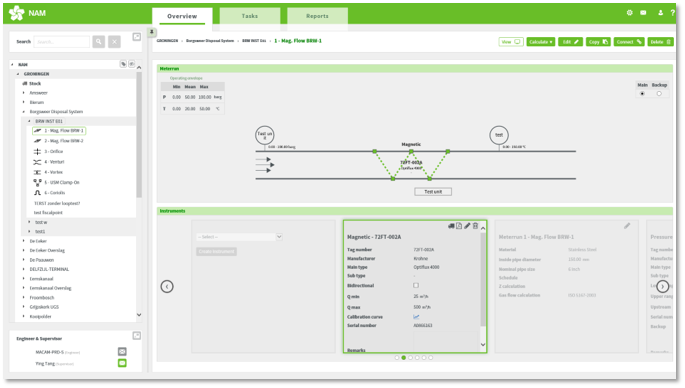
Task: Click the View button
Action: pos(511,42)
